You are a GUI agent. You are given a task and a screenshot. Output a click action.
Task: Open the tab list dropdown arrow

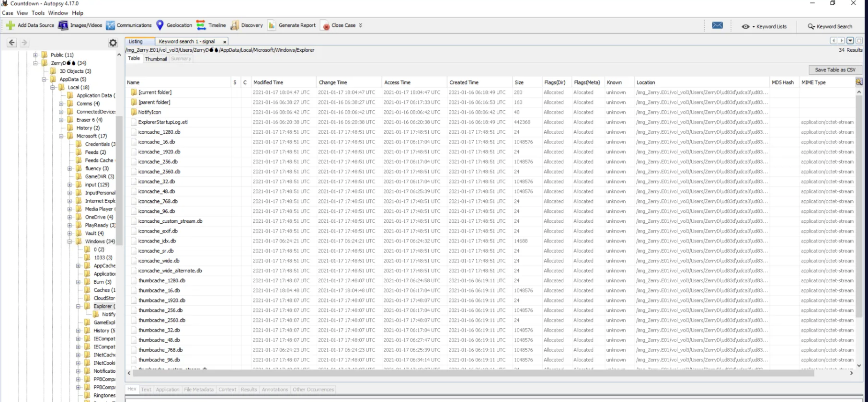(850, 41)
